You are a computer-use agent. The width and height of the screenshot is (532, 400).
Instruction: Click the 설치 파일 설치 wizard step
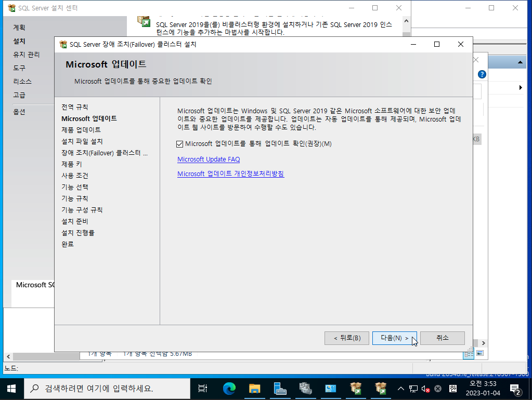pyautogui.click(x=82, y=141)
